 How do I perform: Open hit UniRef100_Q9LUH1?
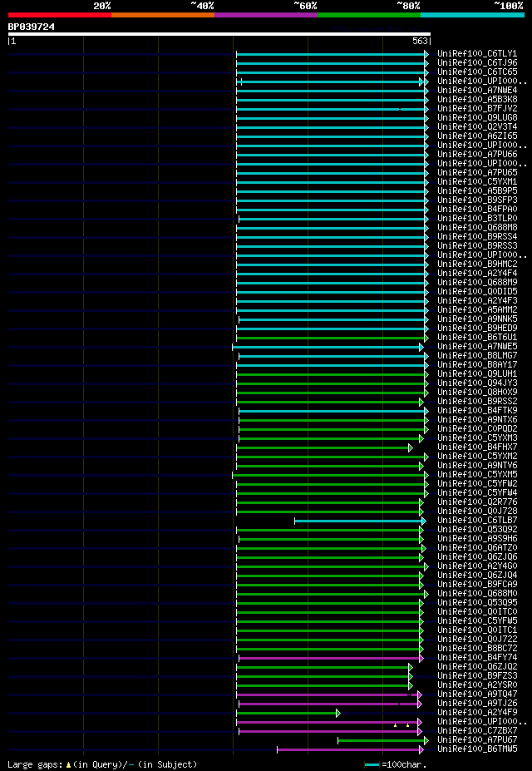(x=477, y=374)
